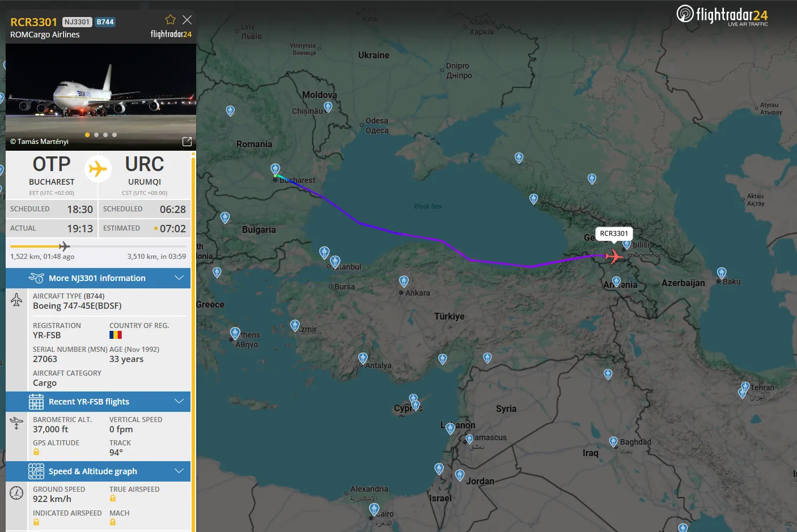Click the B744 aircraft type tag
The image size is (797, 532).
click(105, 22)
